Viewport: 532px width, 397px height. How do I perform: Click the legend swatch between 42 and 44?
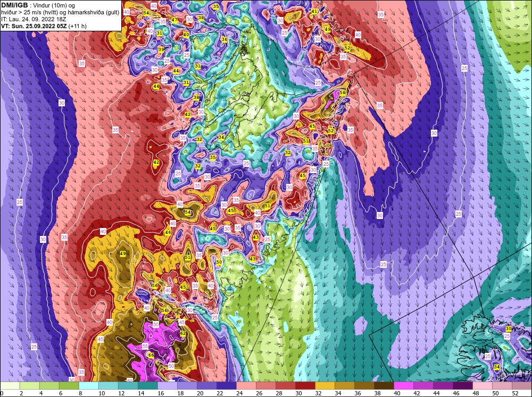423,386
